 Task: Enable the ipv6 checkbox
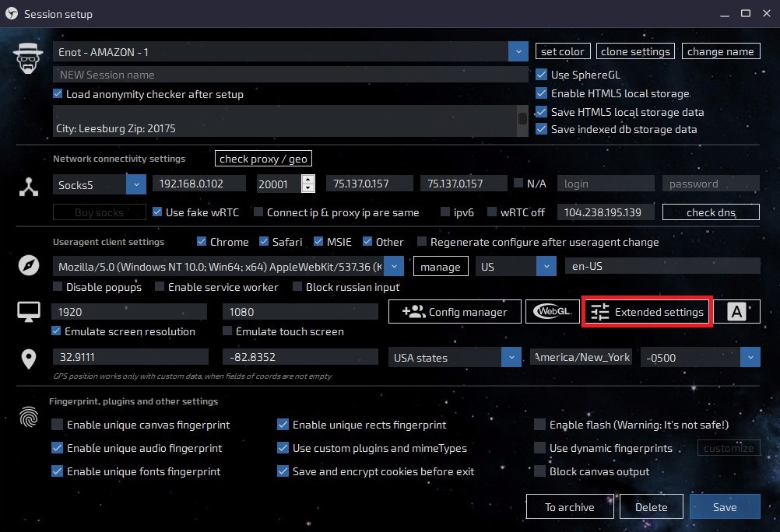coord(445,212)
